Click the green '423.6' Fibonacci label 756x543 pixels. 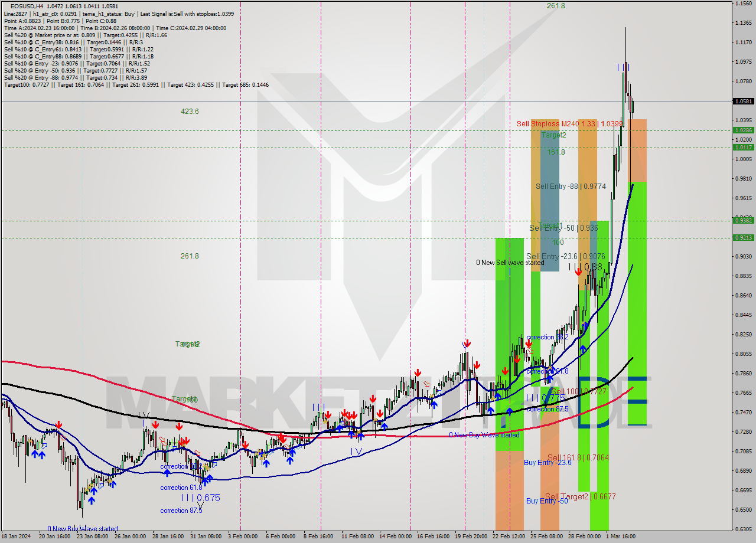190,111
